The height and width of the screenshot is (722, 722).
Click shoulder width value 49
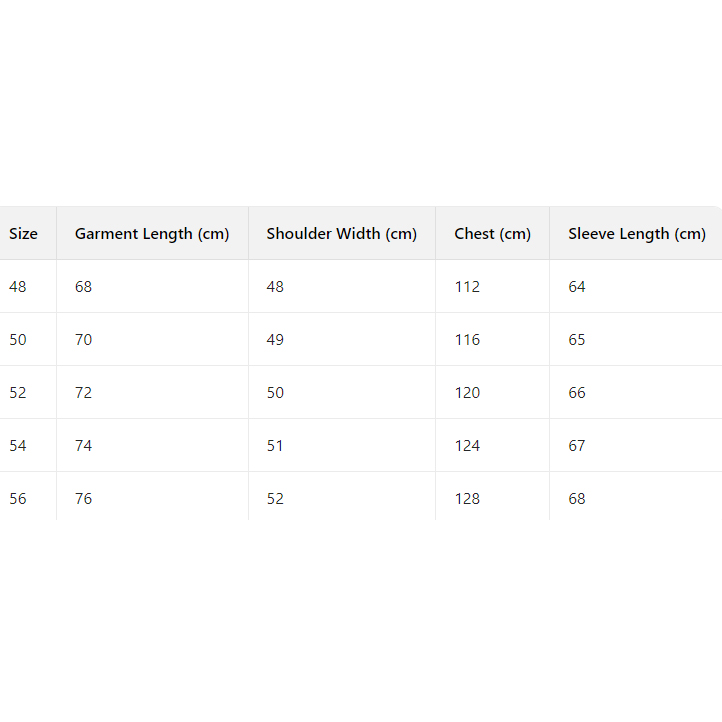275,340
